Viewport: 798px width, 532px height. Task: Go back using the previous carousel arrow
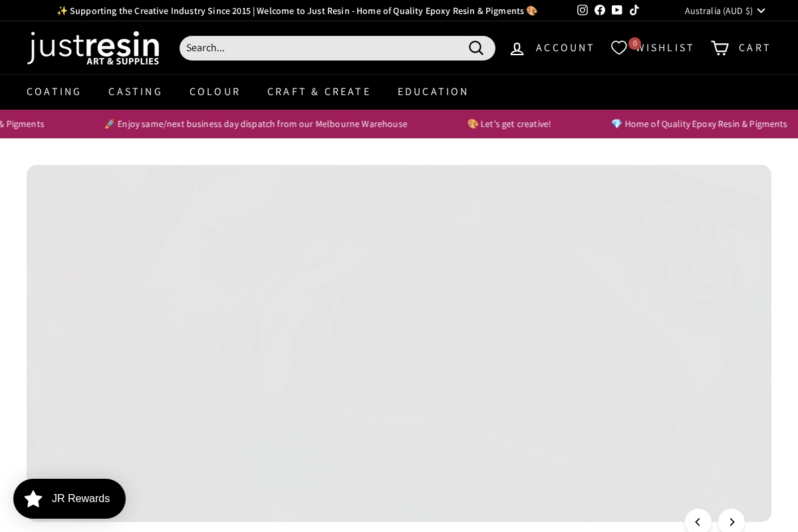[x=698, y=522]
